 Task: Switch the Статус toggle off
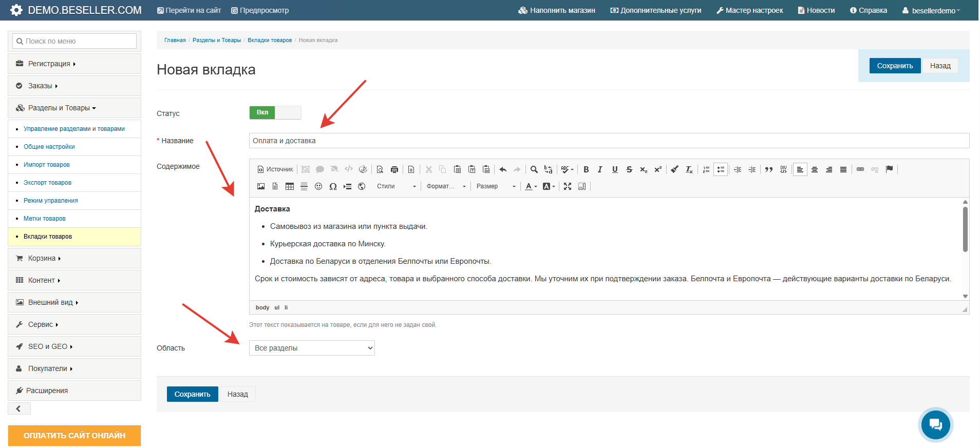(x=275, y=112)
